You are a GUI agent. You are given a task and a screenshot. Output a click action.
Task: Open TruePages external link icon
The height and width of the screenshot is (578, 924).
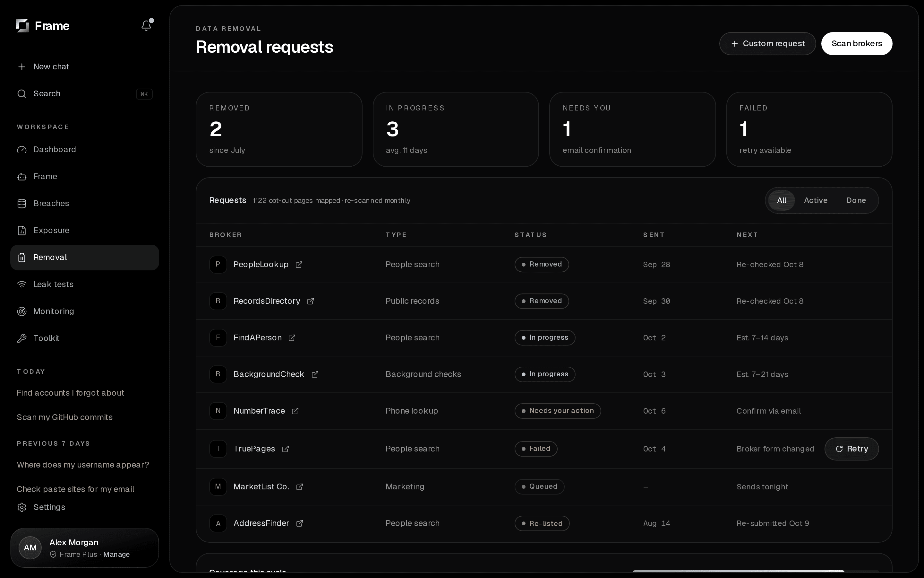point(285,449)
